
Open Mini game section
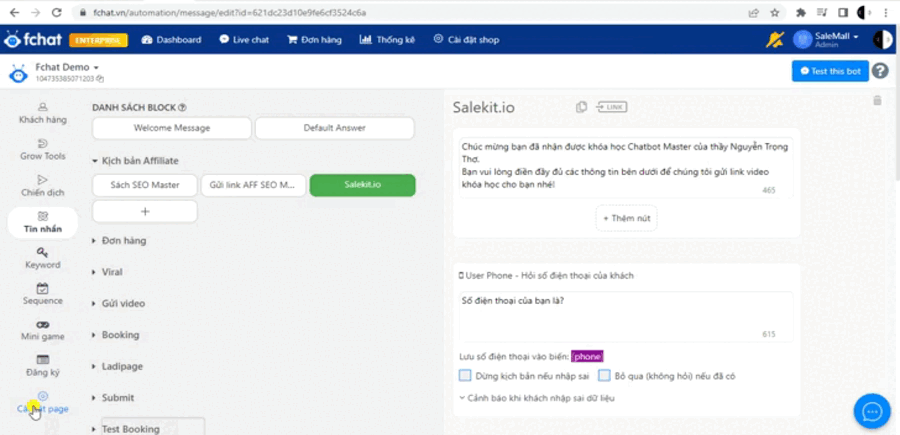pyautogui.click(x=43, y=331)
